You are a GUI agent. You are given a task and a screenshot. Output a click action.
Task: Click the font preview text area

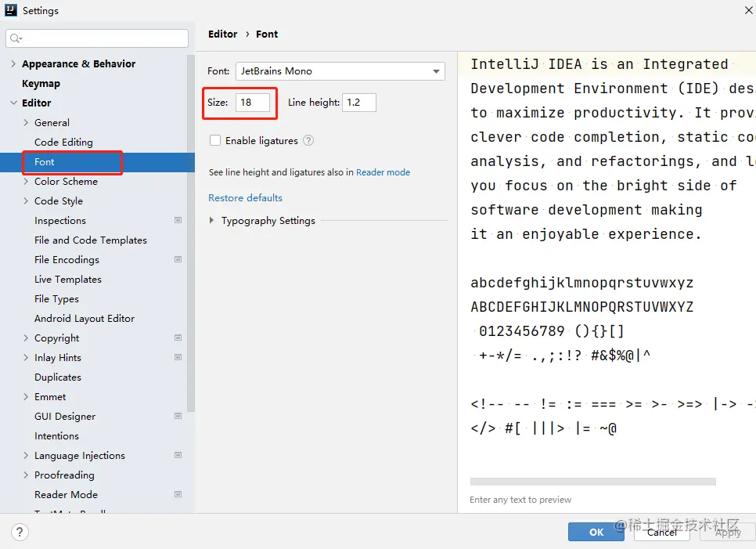(607, 263)
